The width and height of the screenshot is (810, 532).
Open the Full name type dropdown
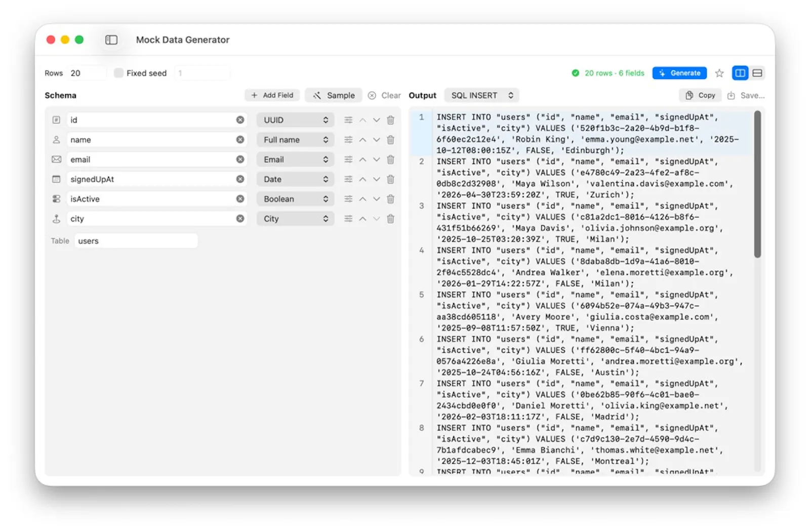click(x=295, y=140)
